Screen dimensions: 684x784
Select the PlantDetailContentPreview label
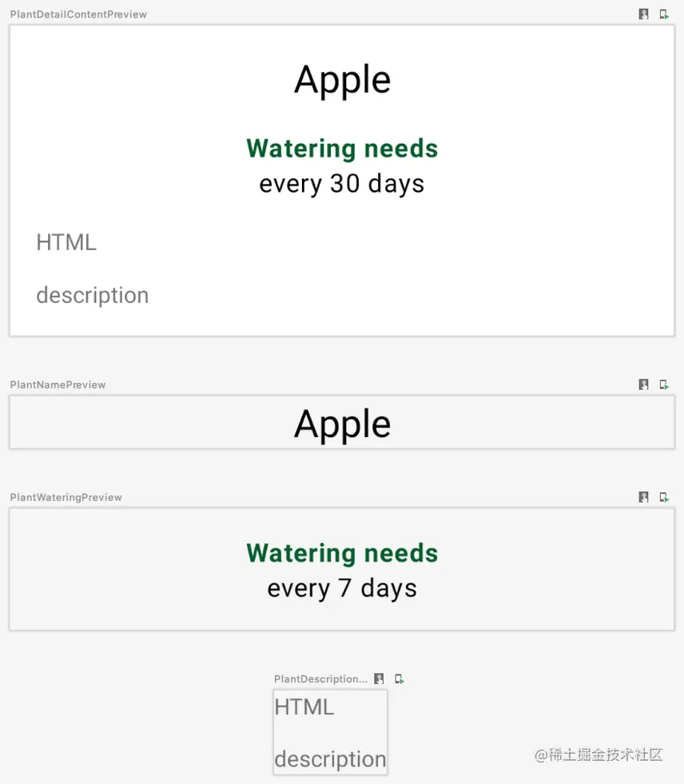(x=78, y=14)
